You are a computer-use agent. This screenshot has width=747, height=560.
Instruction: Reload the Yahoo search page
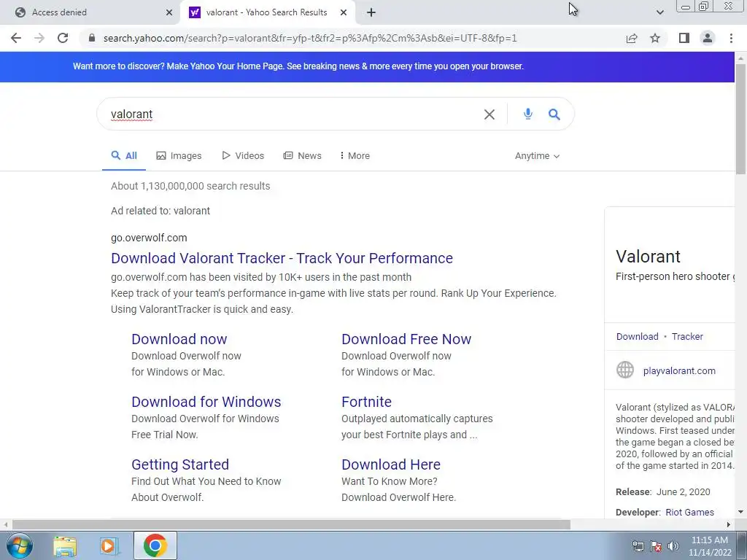63,38
